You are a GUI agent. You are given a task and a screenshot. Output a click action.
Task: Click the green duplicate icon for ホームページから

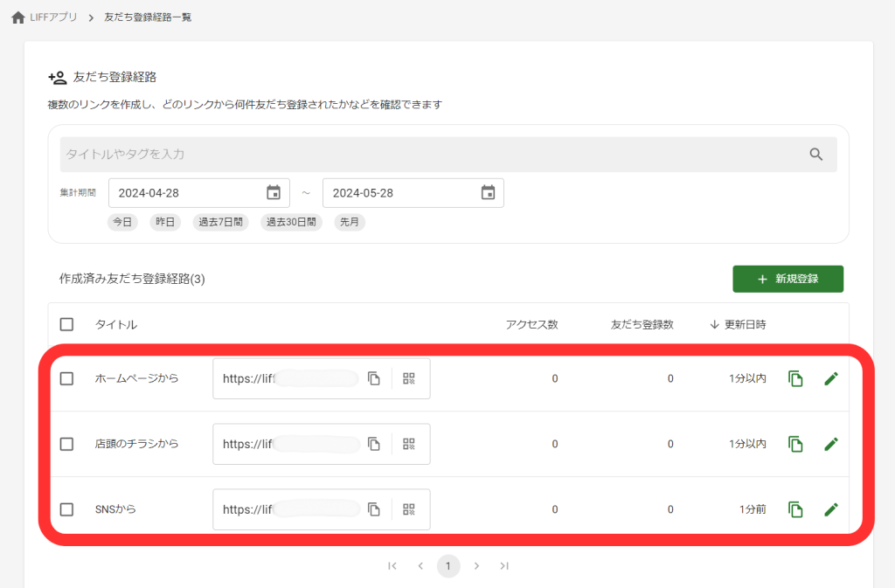795,377
